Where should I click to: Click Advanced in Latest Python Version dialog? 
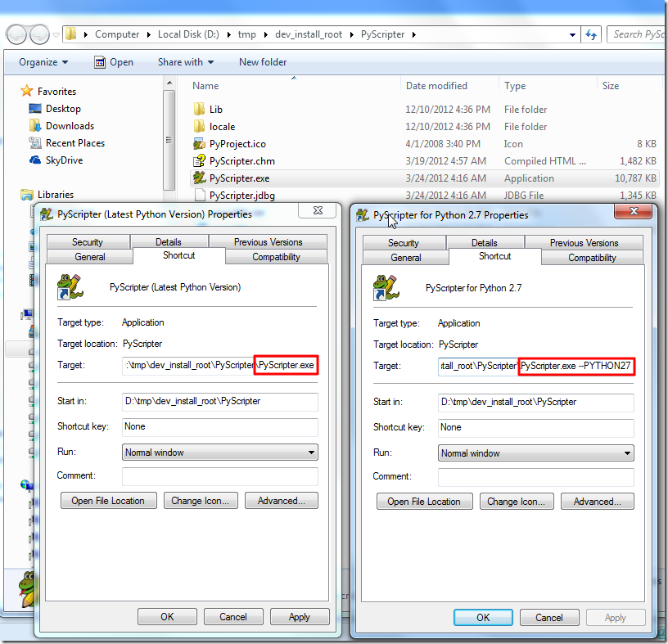(x=281, y=501)
